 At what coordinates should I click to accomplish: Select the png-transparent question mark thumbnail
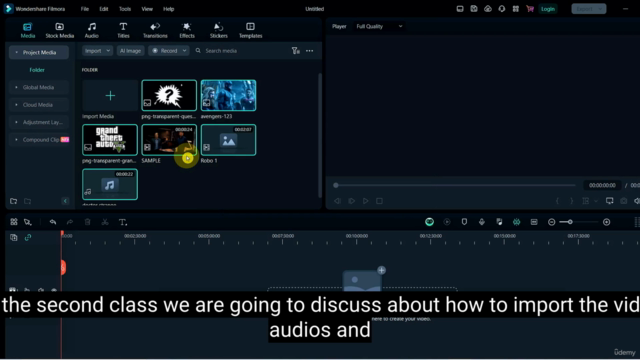coord(169,96)
